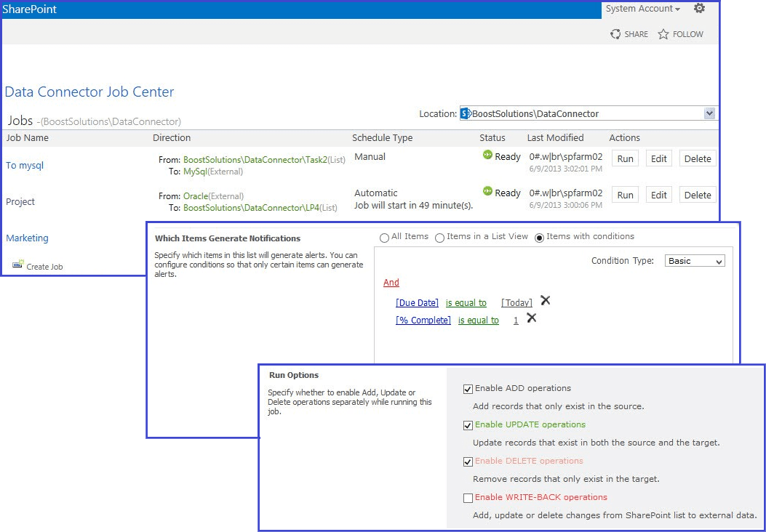Image resolution: width=766 pixels, height=532 pixels.
Task: Open the Oracle external source link
Action: tap(196, 196)
